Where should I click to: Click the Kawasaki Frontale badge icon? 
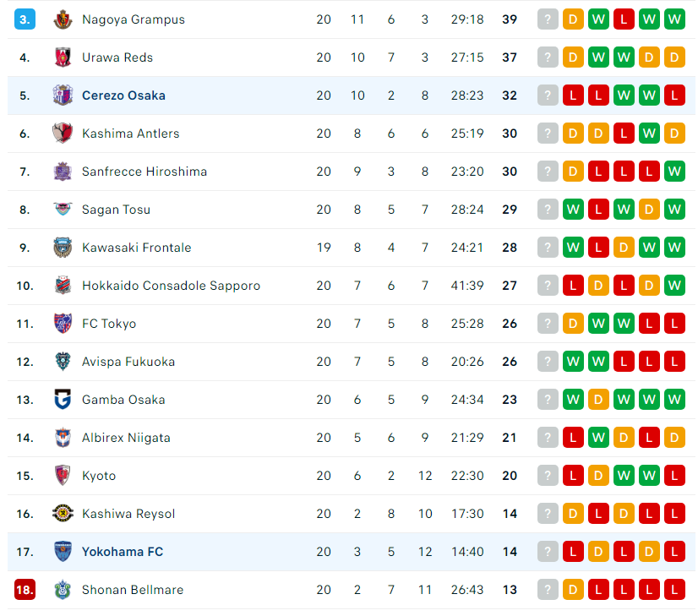tap(63, 248)
